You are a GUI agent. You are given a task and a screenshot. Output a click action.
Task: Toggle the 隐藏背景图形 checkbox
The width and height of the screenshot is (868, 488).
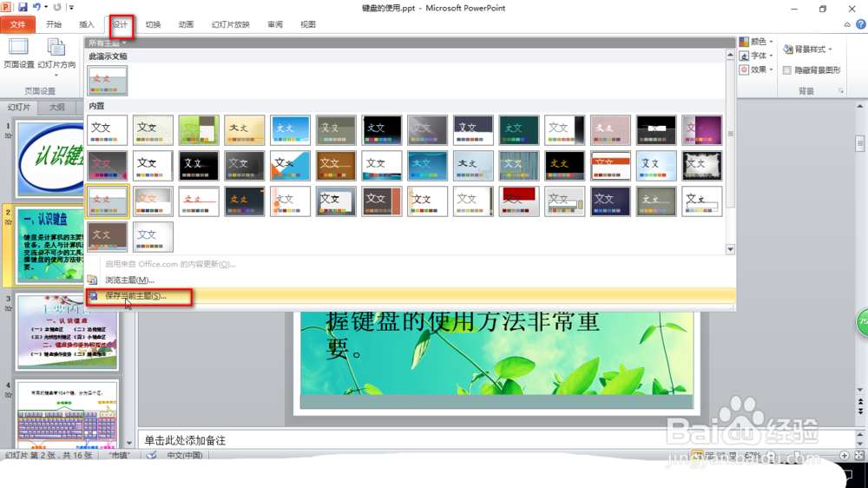pos(786,70)
